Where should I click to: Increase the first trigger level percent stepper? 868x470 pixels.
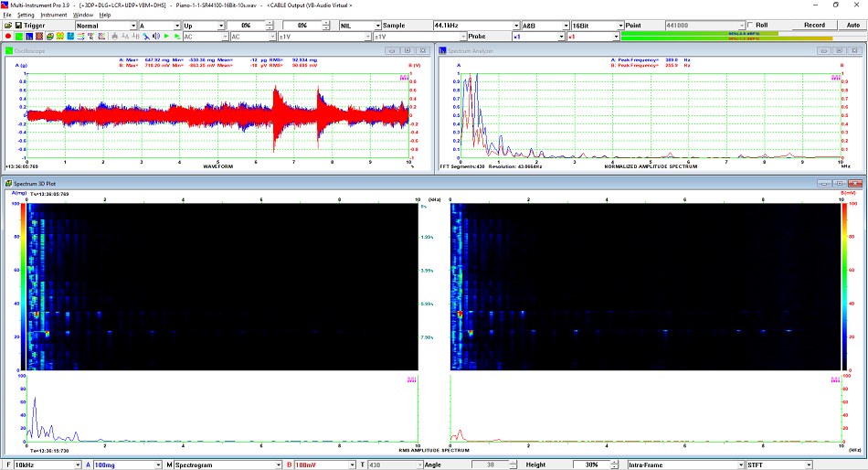pyautogui.click(x=270, y=23)
